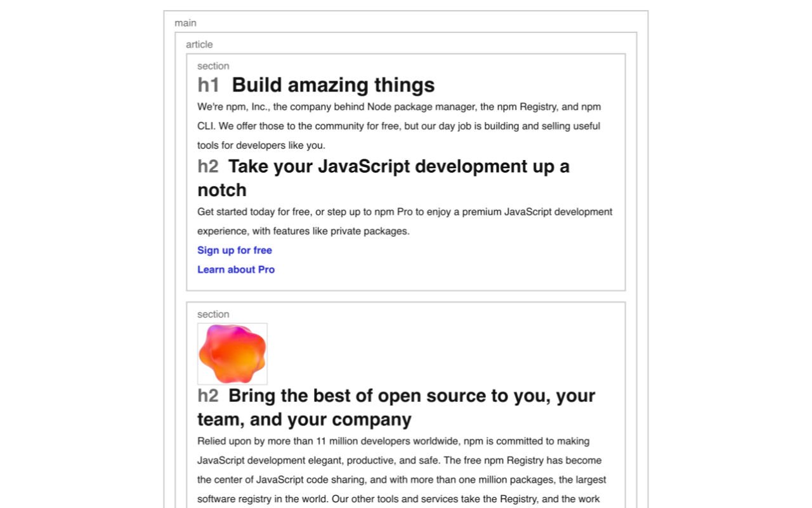Click the line "tools for developers like you."

coord(261,145)
